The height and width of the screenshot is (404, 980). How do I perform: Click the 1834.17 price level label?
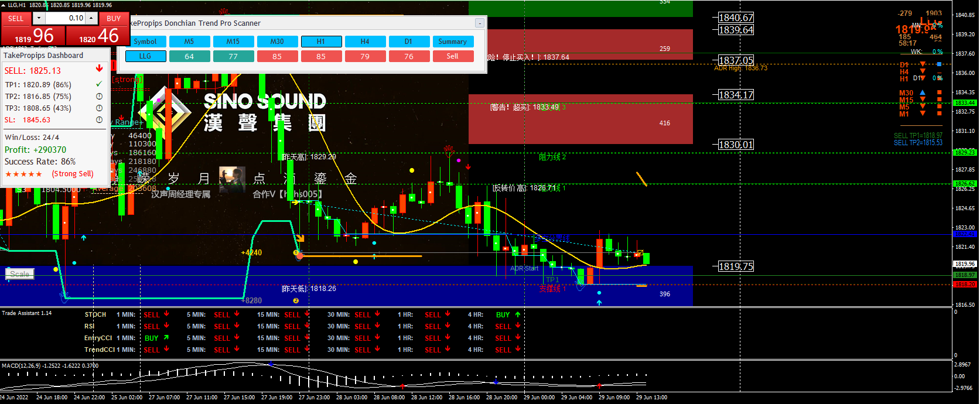pyautogui.click(x=736, y=95)
